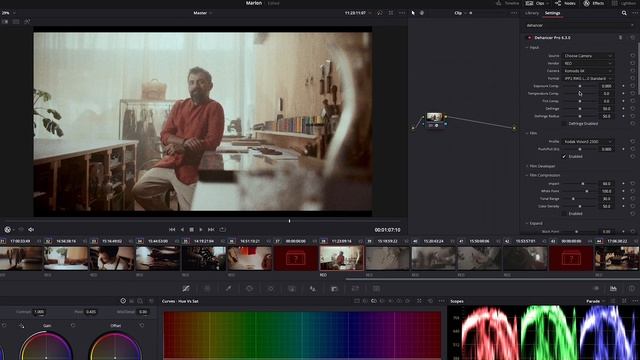Expand curves panel with fullscreen arrows icon
Viewport: 640px width, 360px height.
pos(419,301)
